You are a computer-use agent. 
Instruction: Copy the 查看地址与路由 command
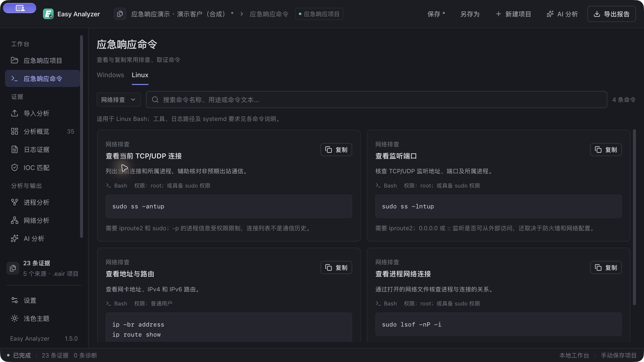336,268
